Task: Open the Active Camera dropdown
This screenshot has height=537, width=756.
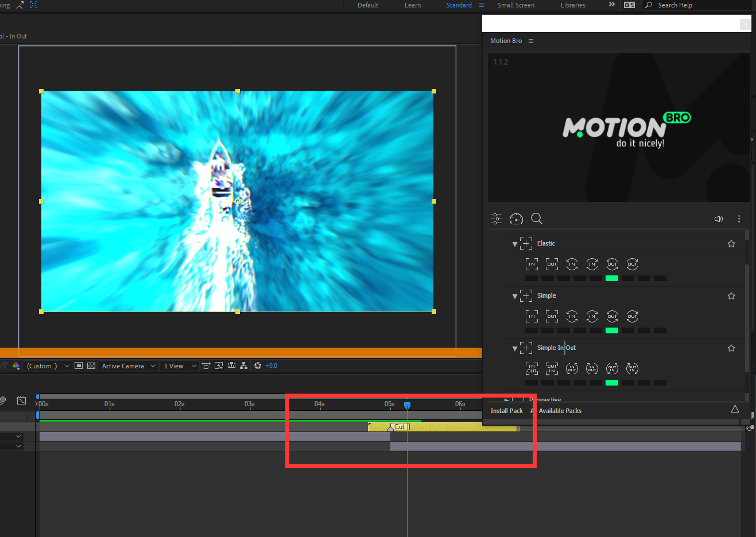Action: point(129,365)
